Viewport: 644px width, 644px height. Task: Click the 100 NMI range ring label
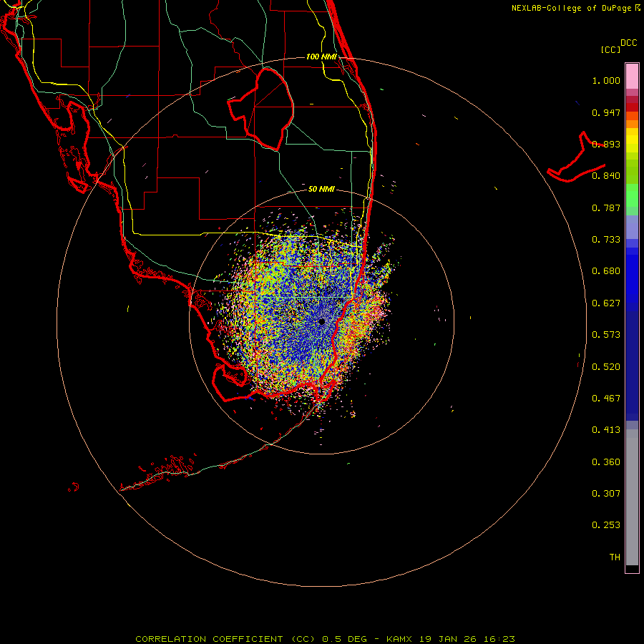pyautogui.click(x=321, y=57)
